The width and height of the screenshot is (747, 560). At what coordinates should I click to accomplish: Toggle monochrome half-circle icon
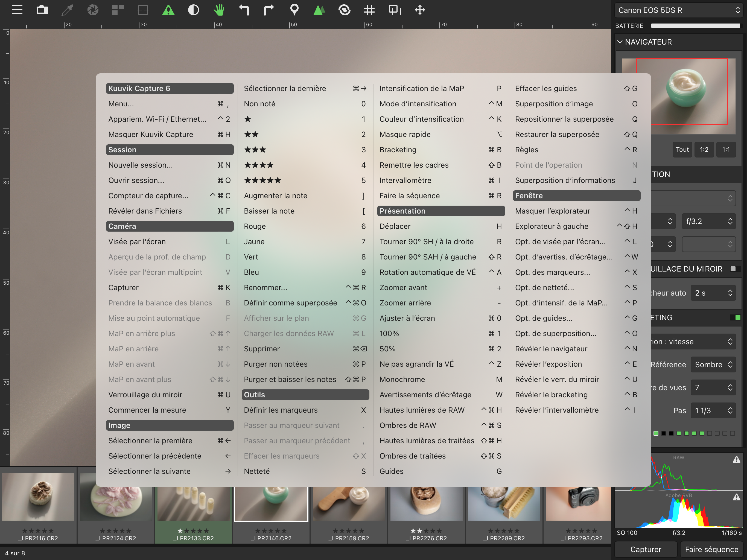194,10
